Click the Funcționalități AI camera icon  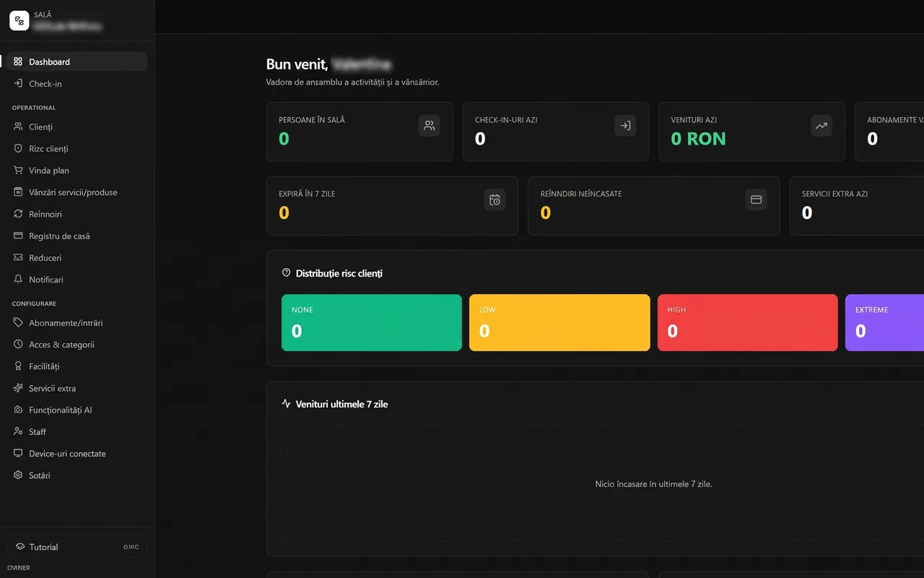18,410
